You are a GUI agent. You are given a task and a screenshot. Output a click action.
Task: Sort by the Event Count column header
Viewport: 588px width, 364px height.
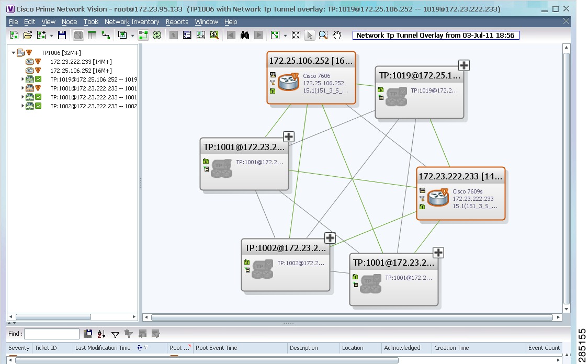coord(544,348)
